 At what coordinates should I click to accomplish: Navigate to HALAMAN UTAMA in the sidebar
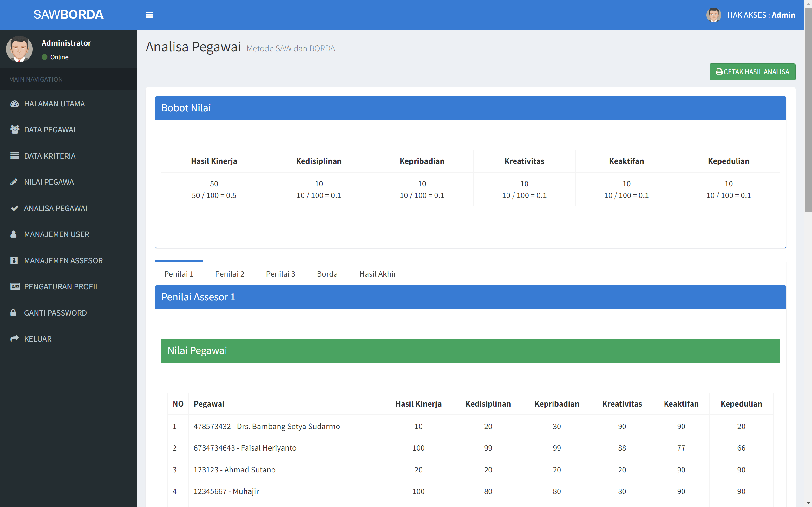(54, 104)
